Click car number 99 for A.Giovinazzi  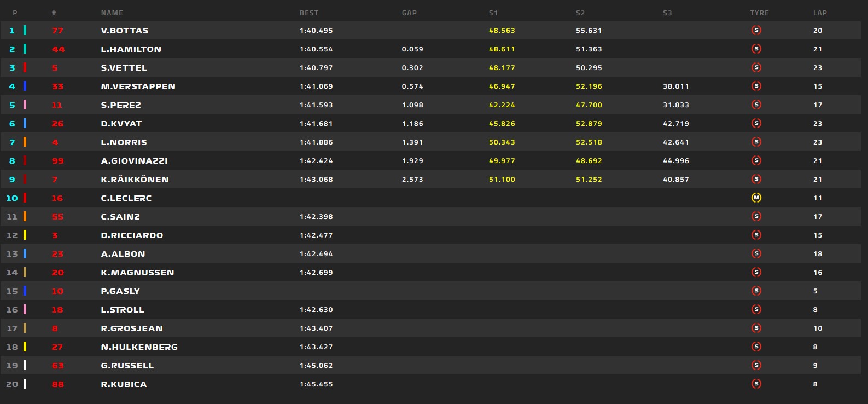(x=58, y=161)
